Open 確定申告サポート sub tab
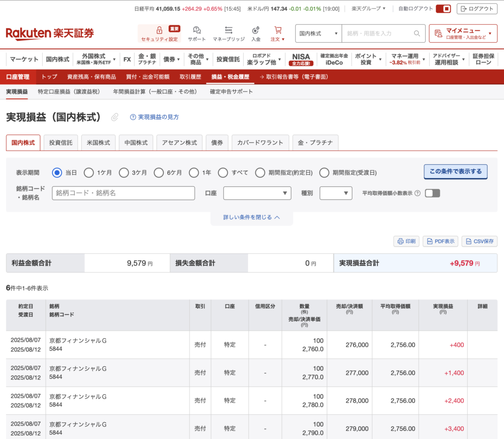The width and height of the screenshot is (504, 439). 231,92
